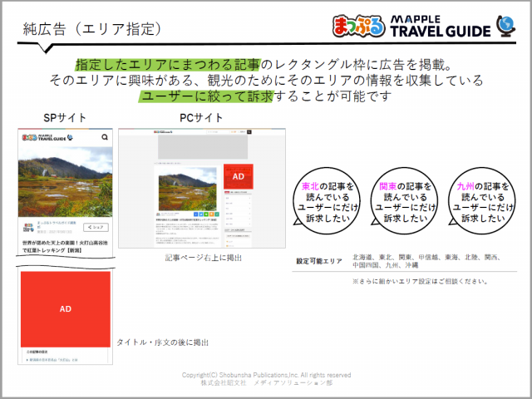Click the 設定可能エリア label

tap(319, 261)
